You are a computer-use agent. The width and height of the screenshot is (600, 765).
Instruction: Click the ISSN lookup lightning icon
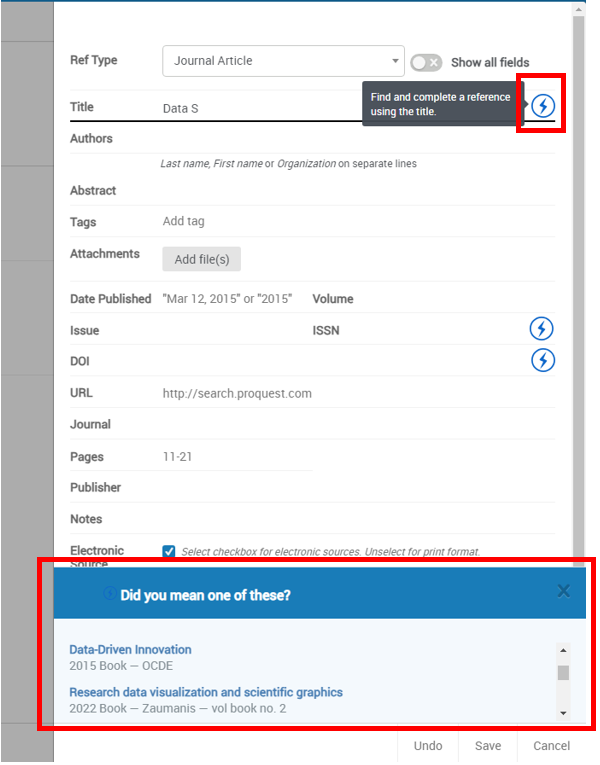tap(541, 328)
